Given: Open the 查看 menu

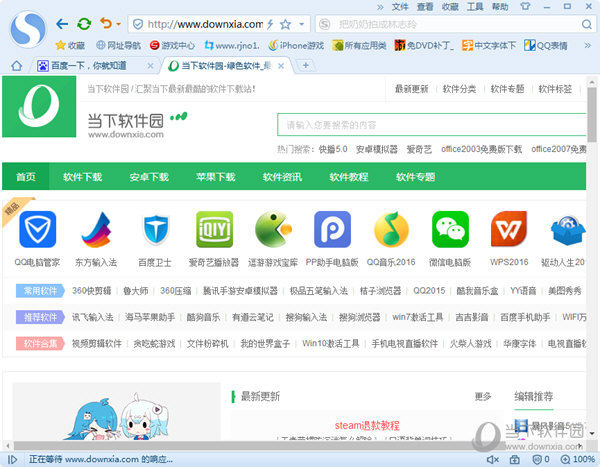Looking at the screenshot, I should coord(425,7).
